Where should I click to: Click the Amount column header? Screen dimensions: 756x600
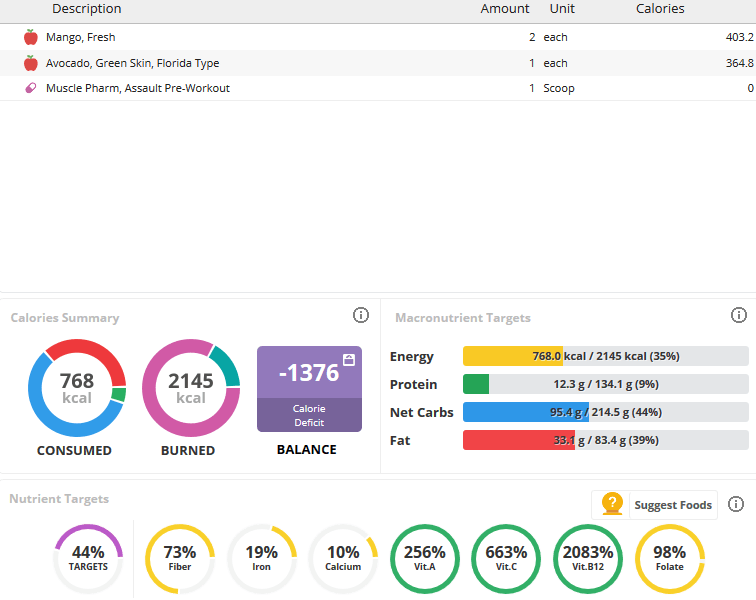pos(505,9)
